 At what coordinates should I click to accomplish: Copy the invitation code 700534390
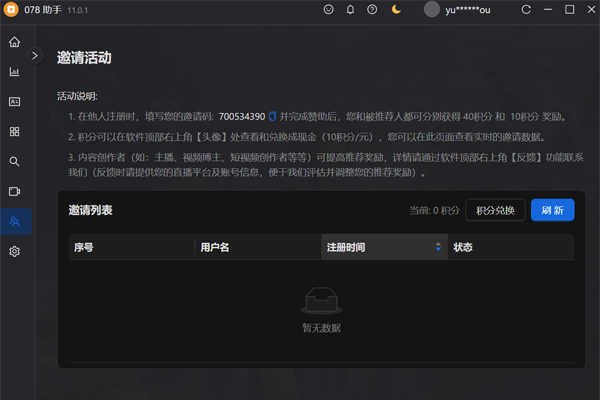[x=273, y=117]
